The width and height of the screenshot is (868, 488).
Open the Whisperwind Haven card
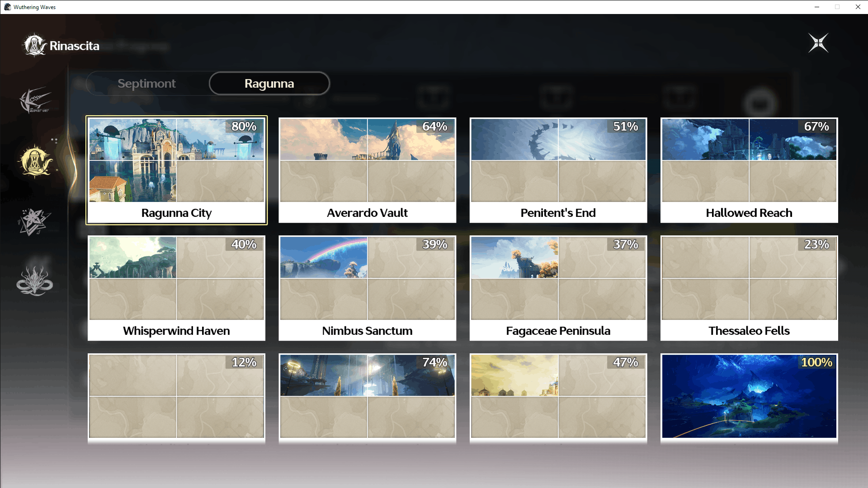pyautogui.click(x=176, y=288)
